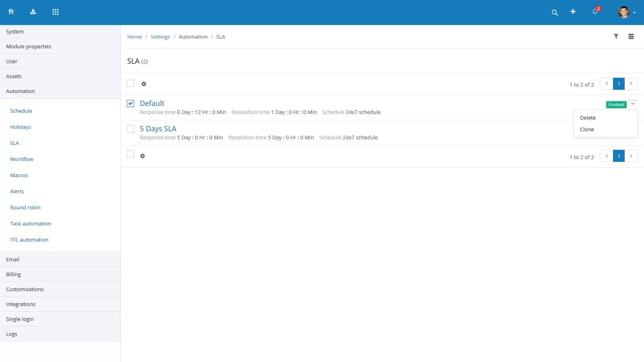
Task: Open the filter funnel icon
Action: tap(616, 36)
